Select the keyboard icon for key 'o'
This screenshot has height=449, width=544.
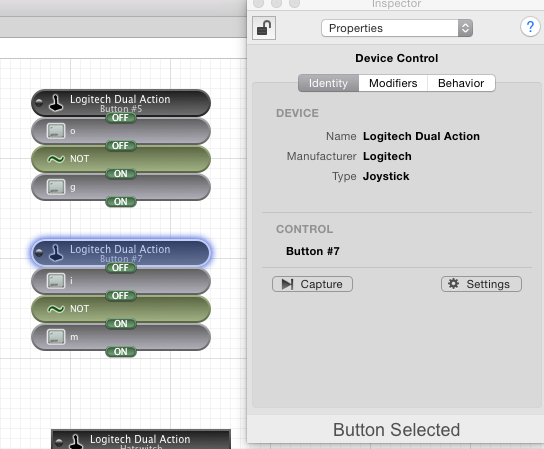[56, 131]
